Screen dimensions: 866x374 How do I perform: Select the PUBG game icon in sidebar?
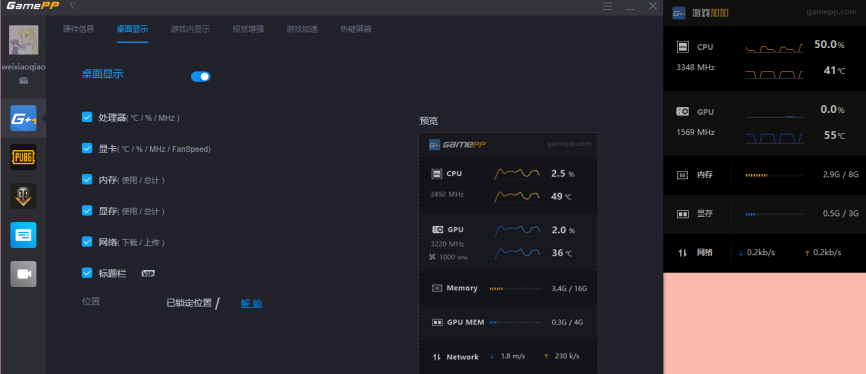(23, 157)
